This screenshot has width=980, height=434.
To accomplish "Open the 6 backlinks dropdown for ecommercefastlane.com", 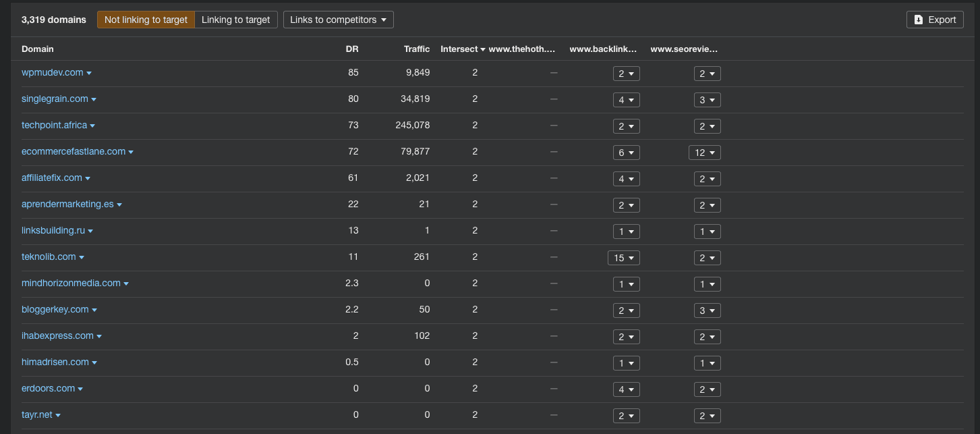I will (x=626, y=153).
